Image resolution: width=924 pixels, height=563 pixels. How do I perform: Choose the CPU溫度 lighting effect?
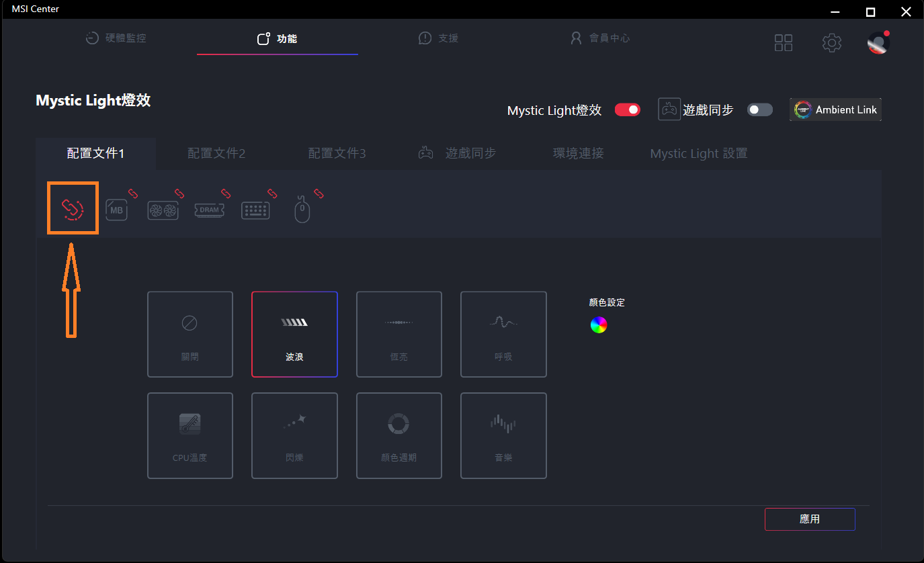(x=190, y=436)
